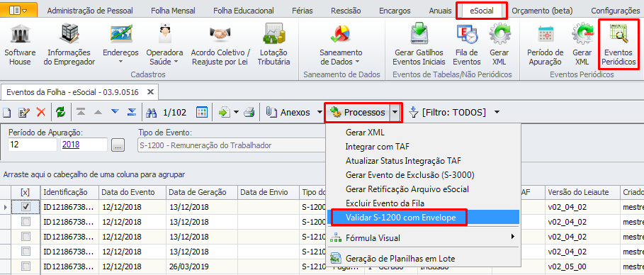The width and height of the screenshot is (644, 275).
Task: Click the new record icon
Action: click(6, 112)
